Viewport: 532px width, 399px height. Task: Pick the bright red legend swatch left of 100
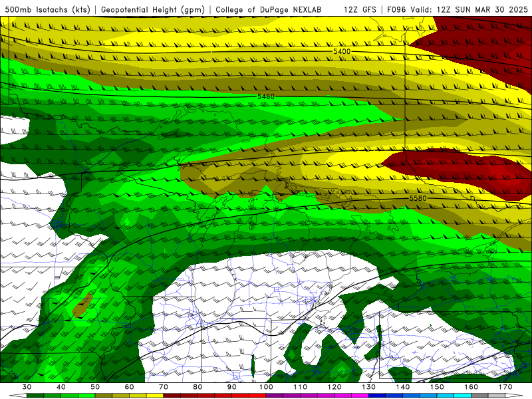(x=258, y=396)
